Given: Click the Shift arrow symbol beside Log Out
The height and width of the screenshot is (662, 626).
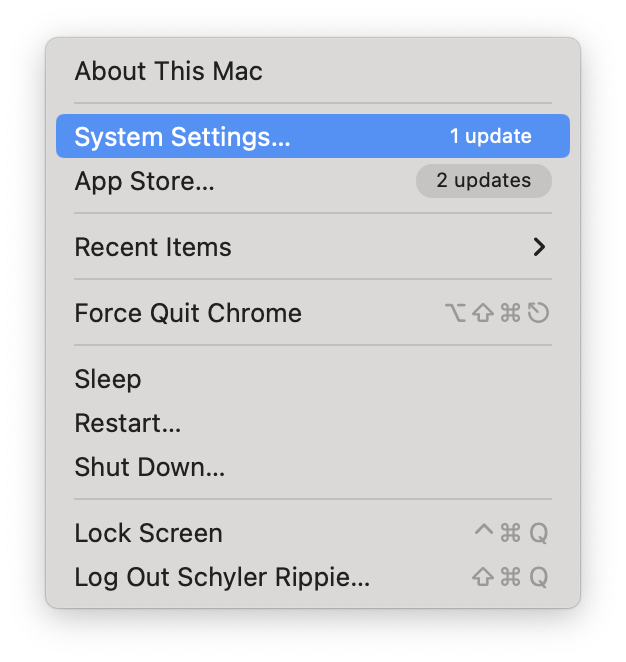Looking at the screenshot, I should point(483,577).
